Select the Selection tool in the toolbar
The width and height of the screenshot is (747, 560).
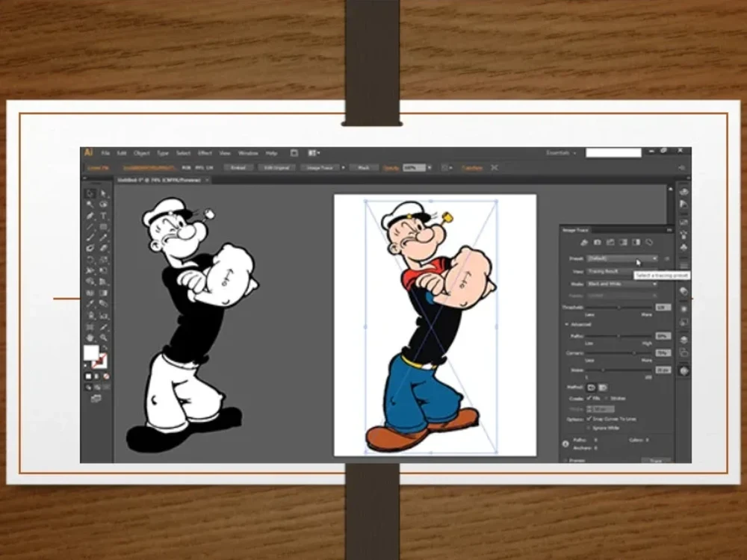coord(89,193)
